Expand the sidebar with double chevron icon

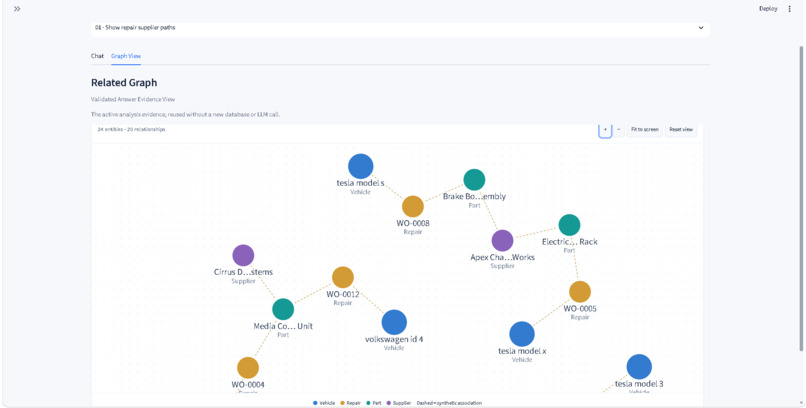[17, 9]
